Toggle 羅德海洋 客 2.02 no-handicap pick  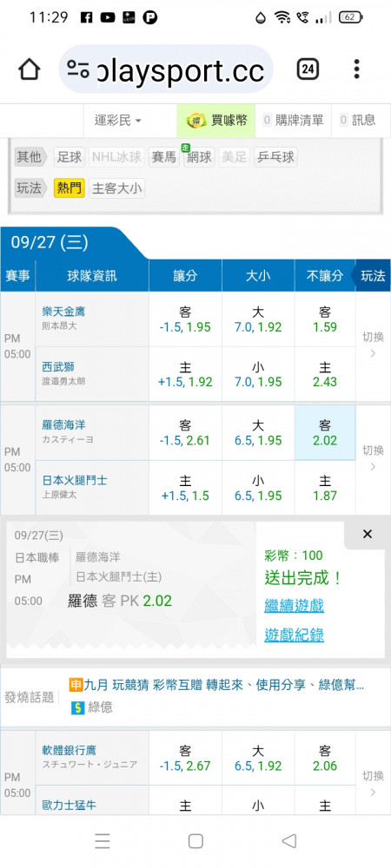[x=325, y=432]
